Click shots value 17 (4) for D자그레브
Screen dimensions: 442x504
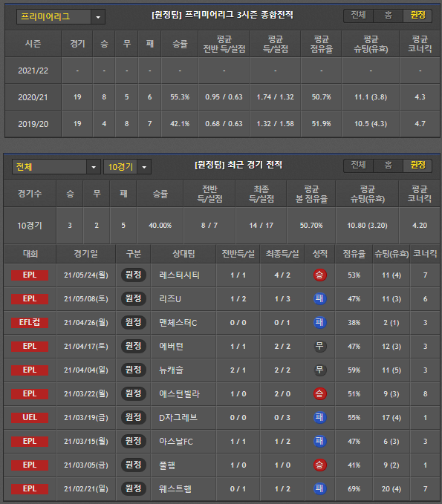(x=391, y=418)
